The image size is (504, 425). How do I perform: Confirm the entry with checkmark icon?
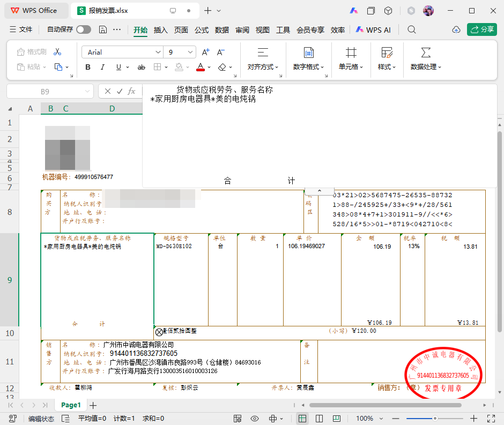point(120,91)
